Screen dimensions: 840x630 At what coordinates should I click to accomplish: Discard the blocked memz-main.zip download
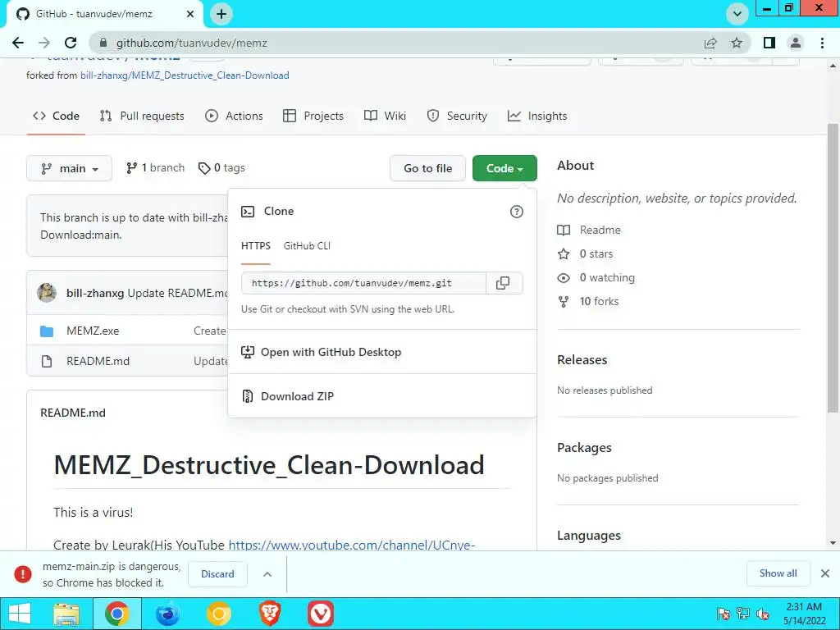[217, 573]
